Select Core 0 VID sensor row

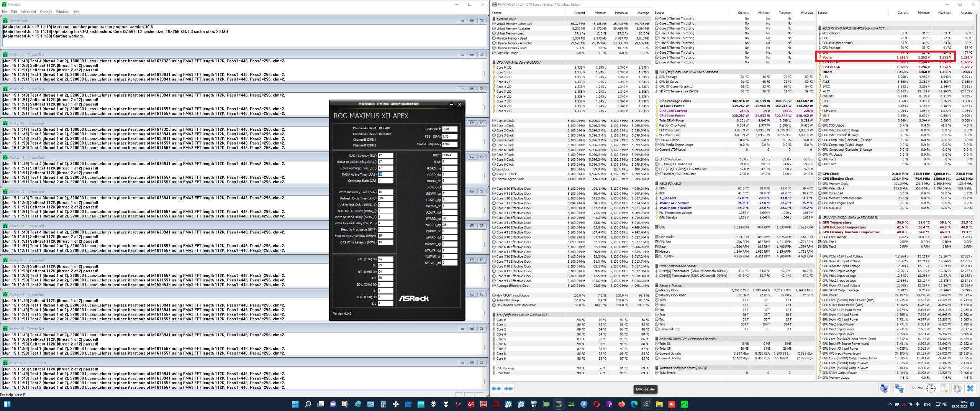[x=571, y=67]
